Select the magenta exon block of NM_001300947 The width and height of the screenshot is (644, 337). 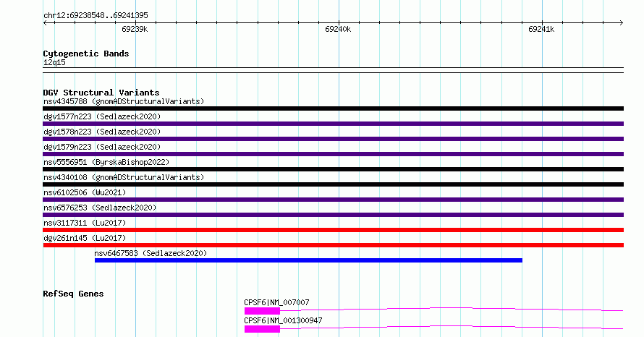pos(262,329)
